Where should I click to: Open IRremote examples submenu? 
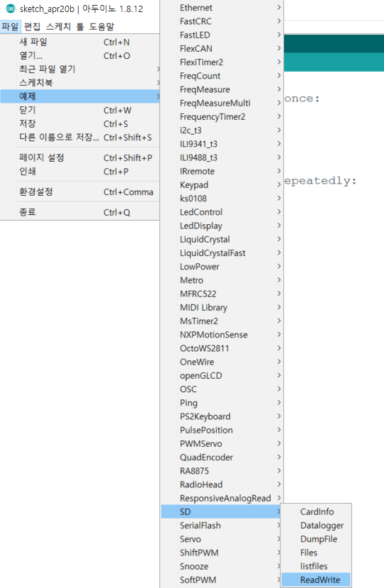tap(222, 171)
